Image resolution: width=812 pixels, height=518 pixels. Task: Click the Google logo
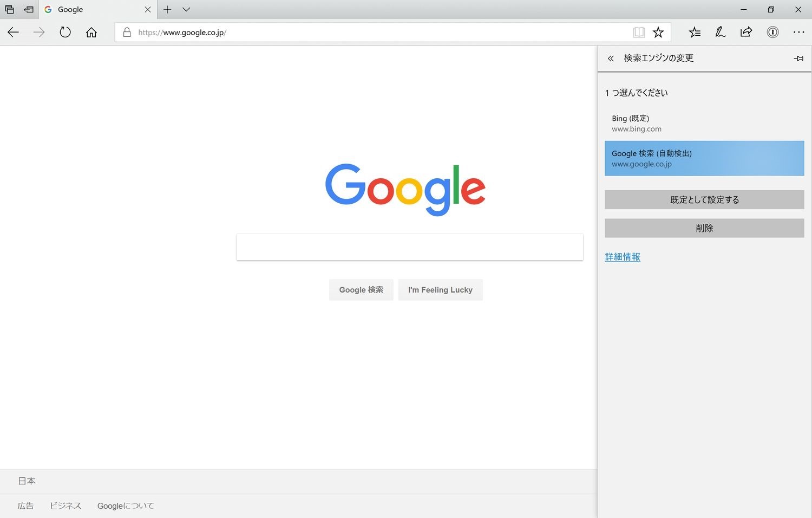pos(405,189)
